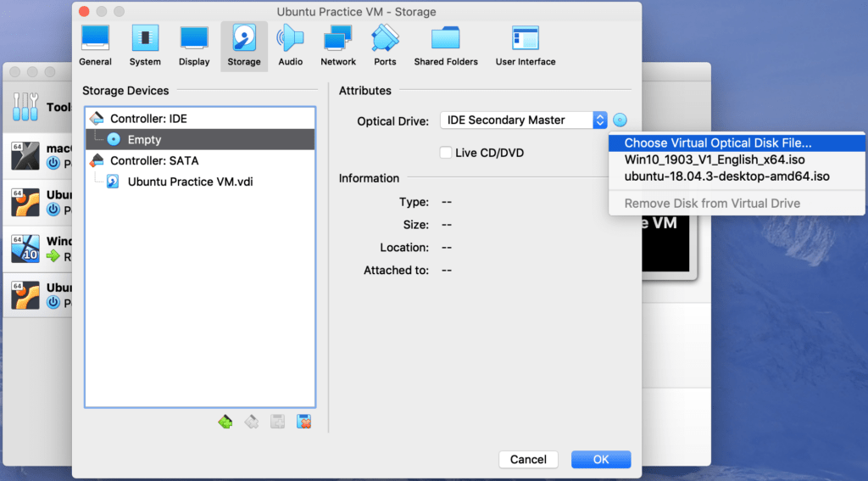
Task: Select Win10_1903_V1_English_x64.iso from menu
Action: click(737, 159)
